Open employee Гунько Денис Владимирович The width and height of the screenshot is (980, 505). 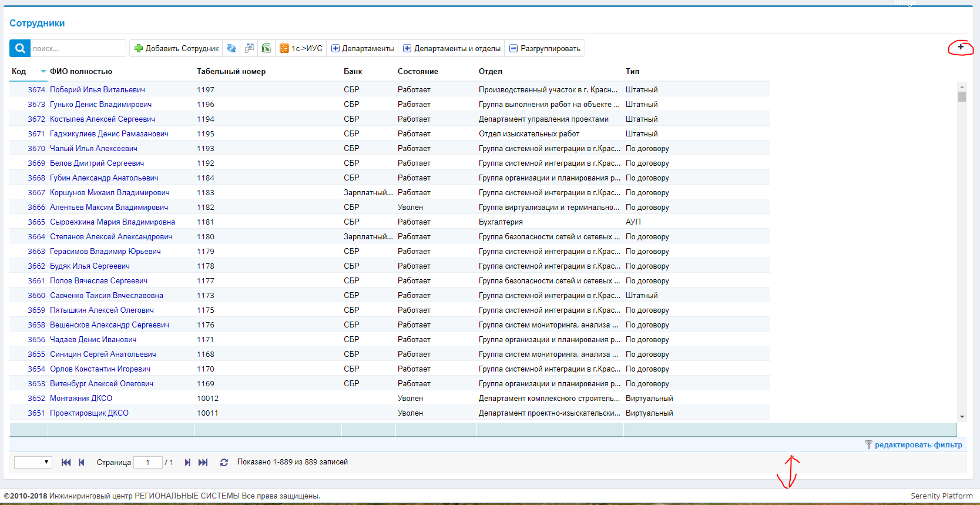pyautogui.click(x=100, y=104)
